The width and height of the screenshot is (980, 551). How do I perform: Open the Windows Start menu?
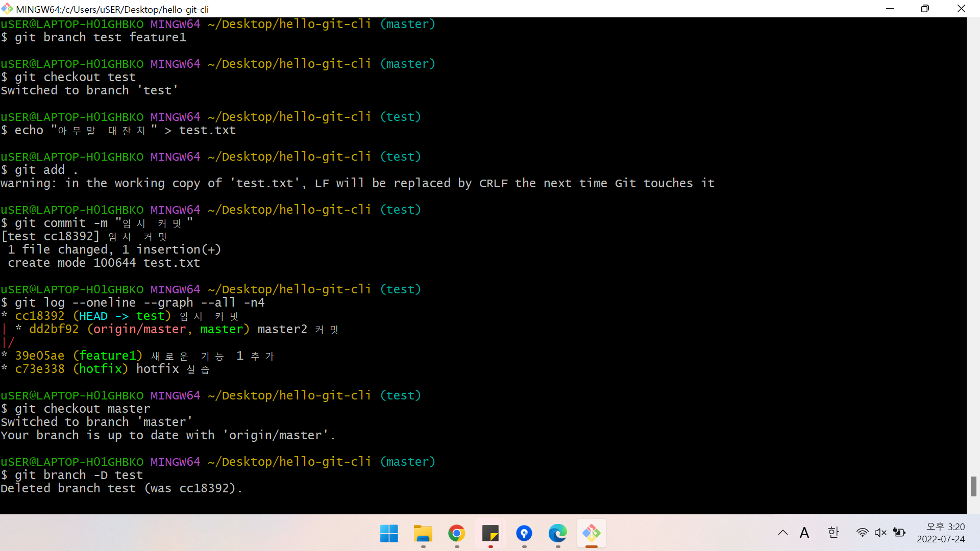pos(389,534)
